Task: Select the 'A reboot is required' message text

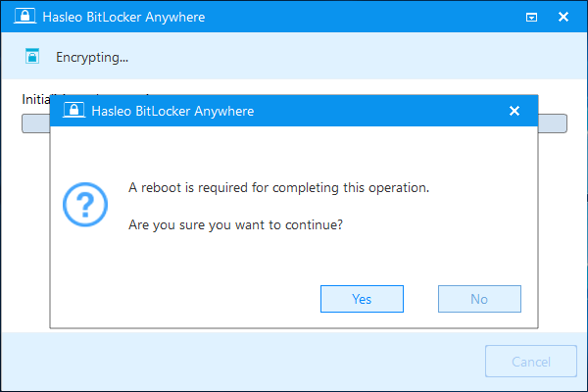Action: pyautogui.click(x=278, y=187)
